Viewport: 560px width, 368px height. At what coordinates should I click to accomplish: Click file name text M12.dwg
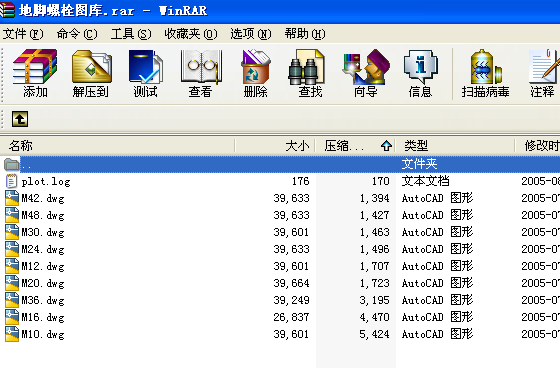pos(43,267)
